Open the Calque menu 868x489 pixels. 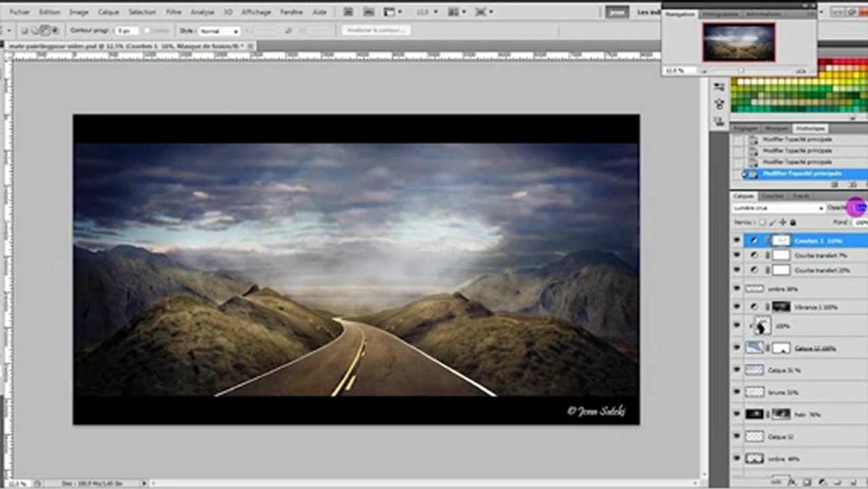(108, 12)
